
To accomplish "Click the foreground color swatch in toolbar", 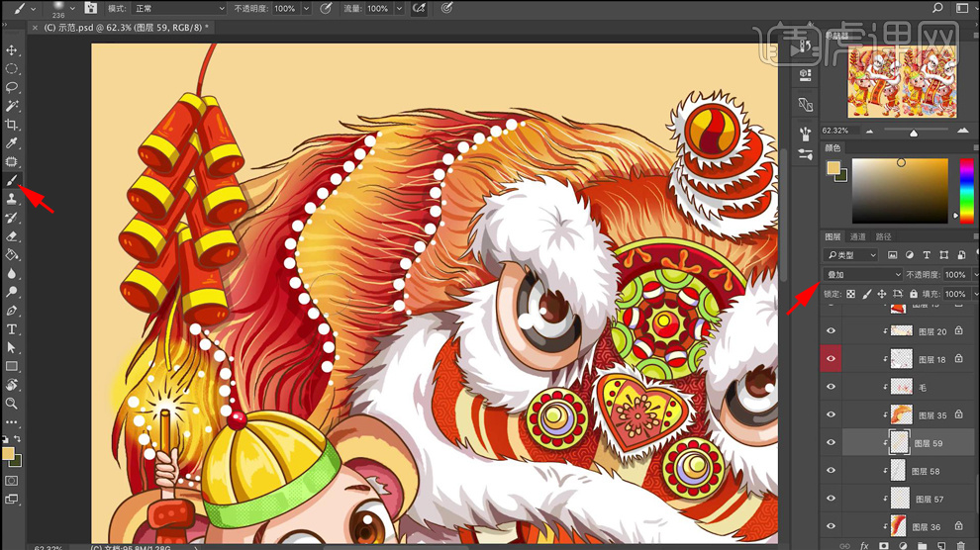I will [8, 453].
